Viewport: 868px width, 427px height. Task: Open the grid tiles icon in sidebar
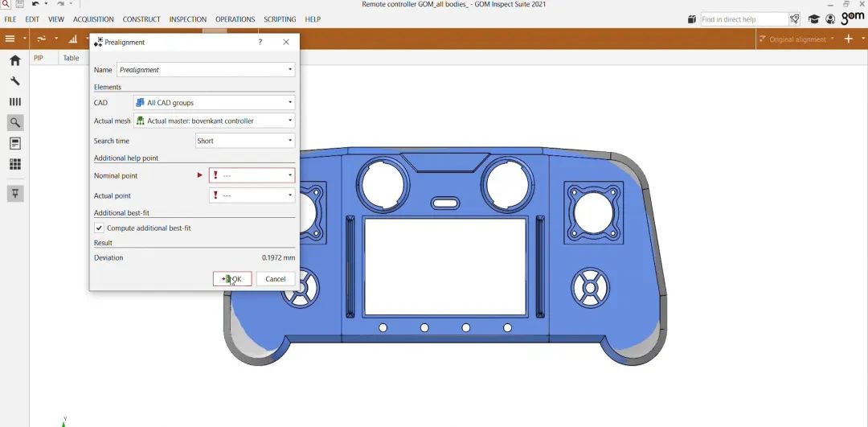pos(15,165)
